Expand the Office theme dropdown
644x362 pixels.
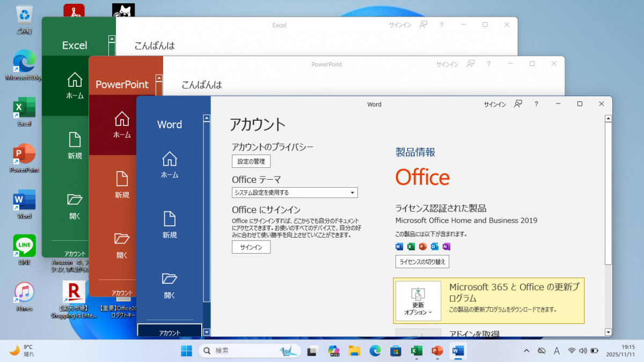click(x=295, y=193)
